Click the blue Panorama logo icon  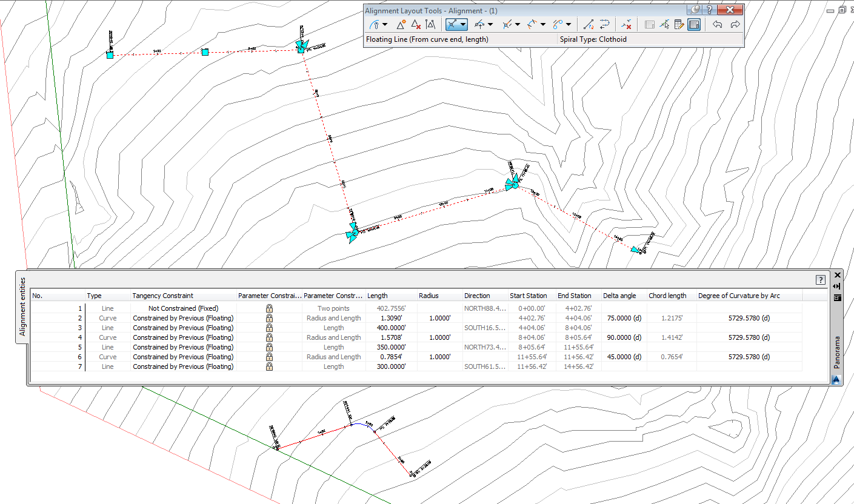pos(836,380)
